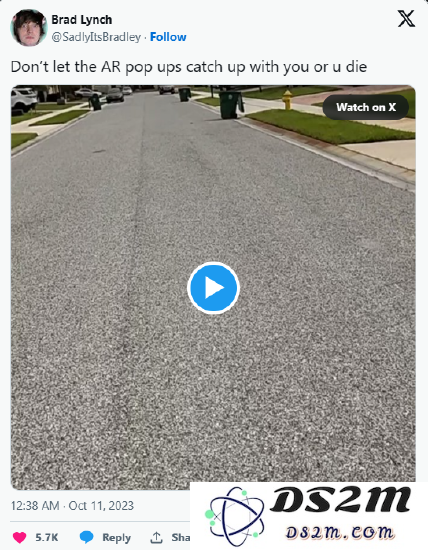Screen dimensions: 428x550
Task: Open the @SadlyItsBradley handle link
Action: (x=96, y=37)
